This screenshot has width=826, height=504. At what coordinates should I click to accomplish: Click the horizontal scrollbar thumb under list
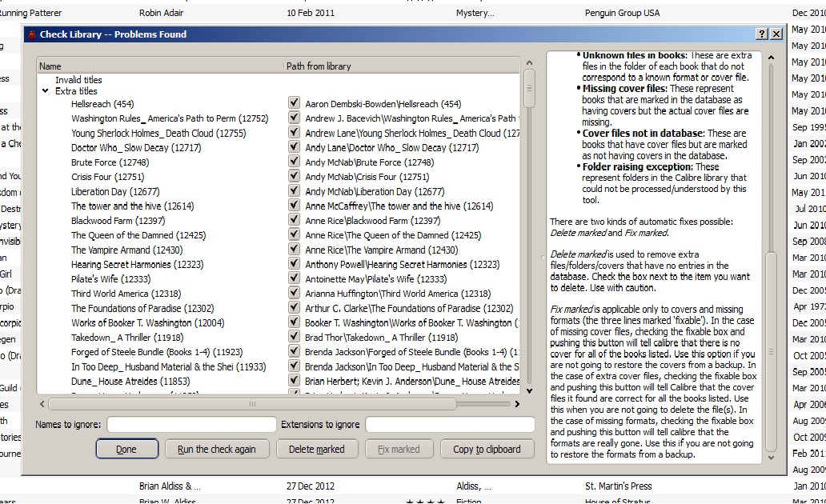point(252,404)
